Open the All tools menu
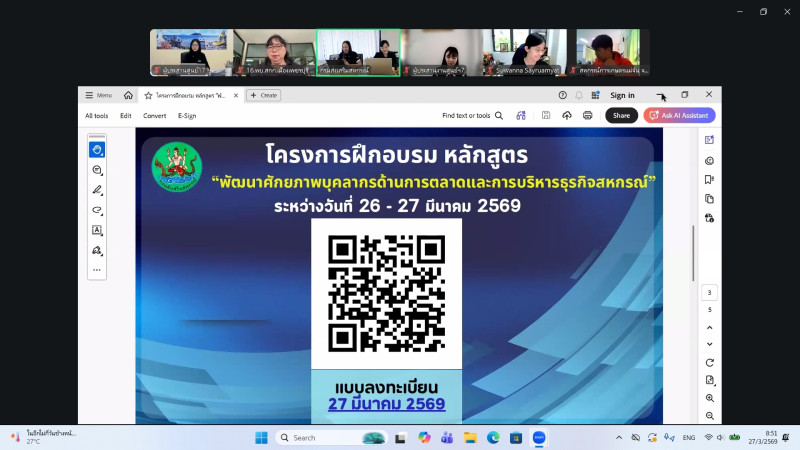Viewport: 800px width, 450px height. point(97,115)
